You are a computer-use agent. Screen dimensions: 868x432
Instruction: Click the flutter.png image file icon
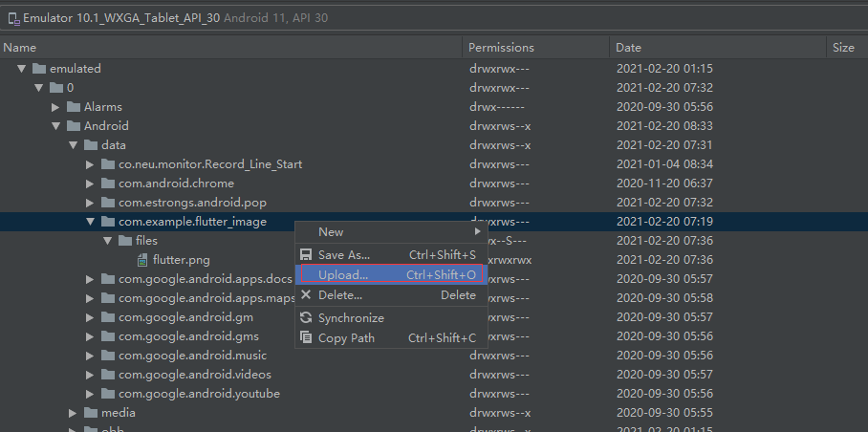(142, 259)
